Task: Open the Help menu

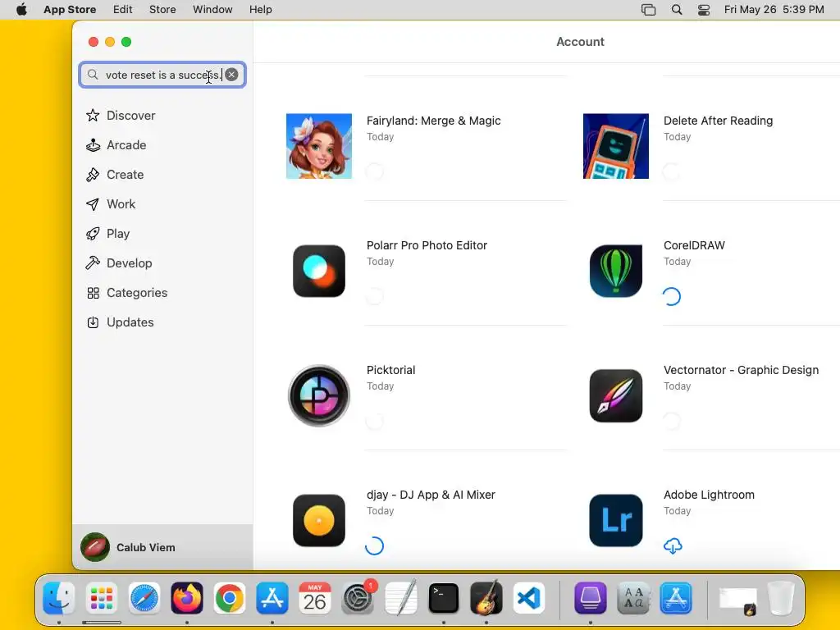Action: tap(260, 9)
